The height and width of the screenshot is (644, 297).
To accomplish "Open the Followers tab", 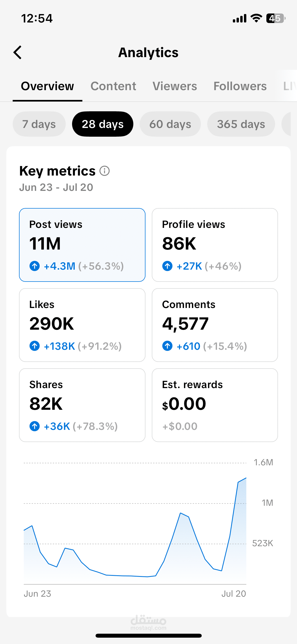I will (x=240, y=86).
